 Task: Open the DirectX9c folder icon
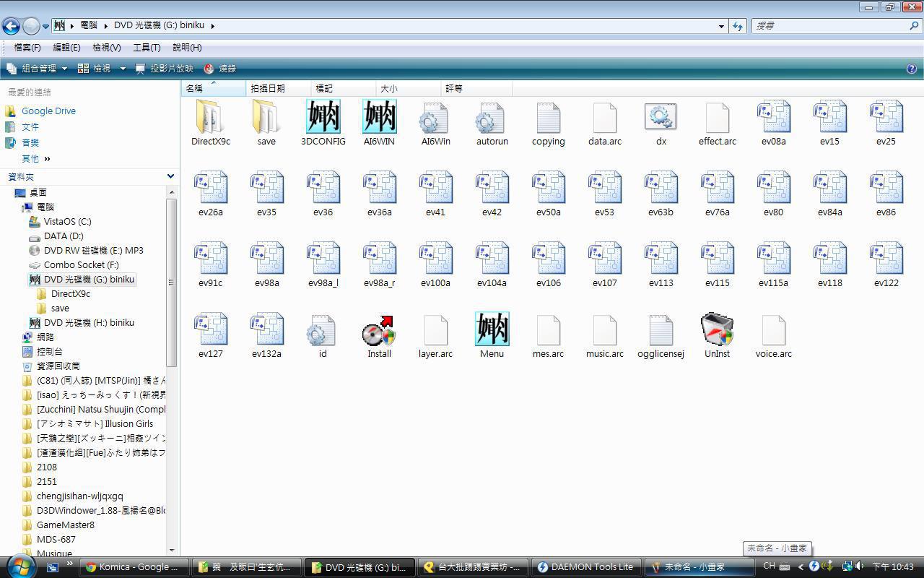pos(210,120)
